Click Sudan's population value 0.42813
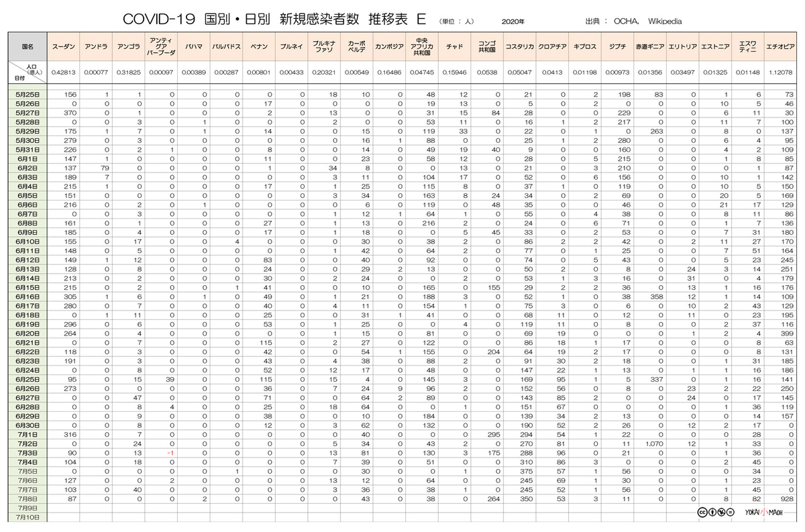This screenshot has height=532, width=805. (63, 71)
